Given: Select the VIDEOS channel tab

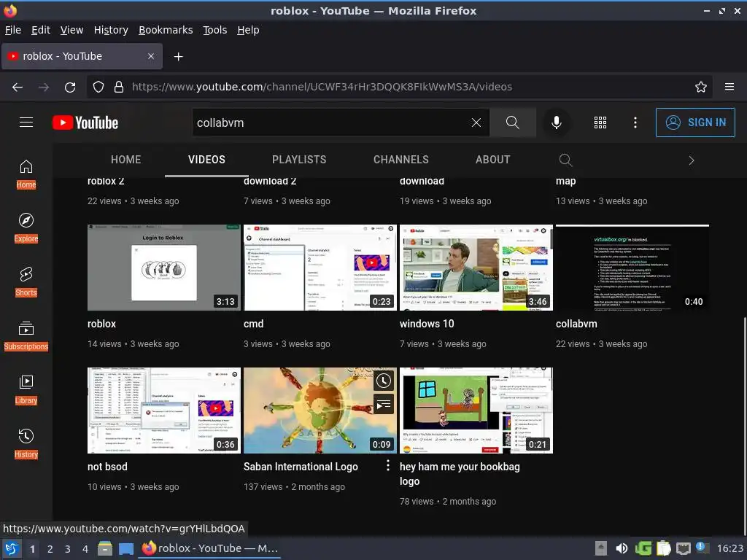Looking at the screenshot, I should (x=206, y=160).
